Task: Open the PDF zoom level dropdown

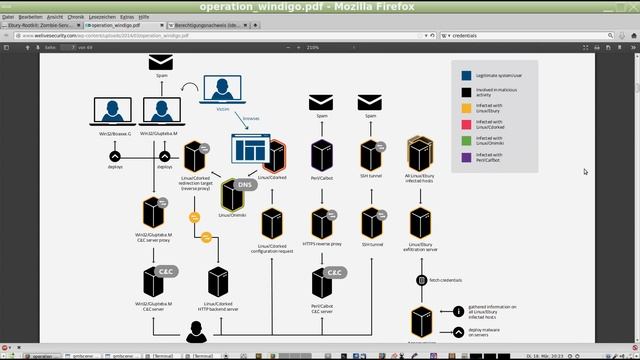Action: 331,47
